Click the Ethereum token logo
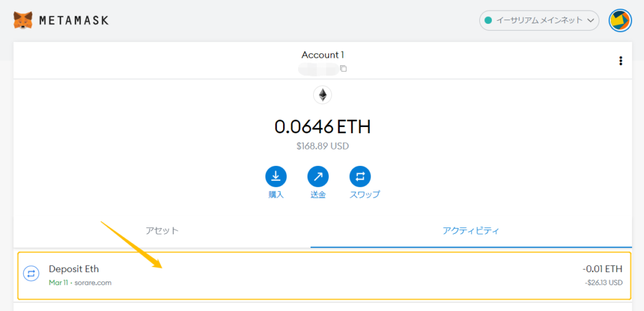 323,95
